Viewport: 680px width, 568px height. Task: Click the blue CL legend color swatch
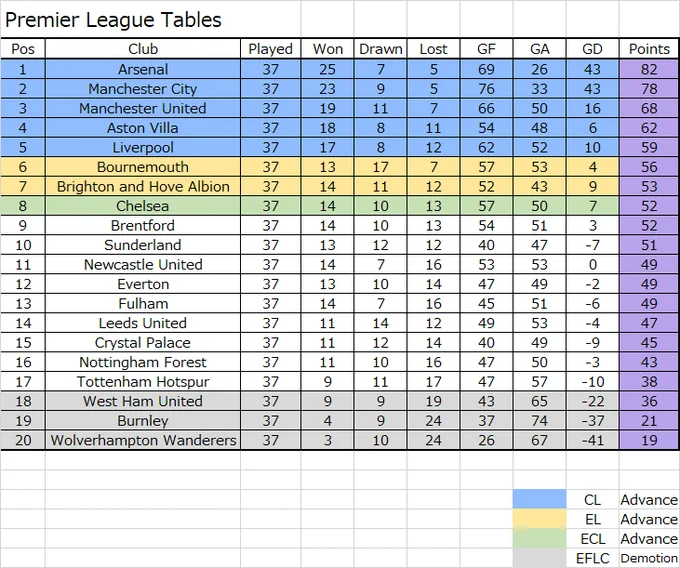point(539,499)
